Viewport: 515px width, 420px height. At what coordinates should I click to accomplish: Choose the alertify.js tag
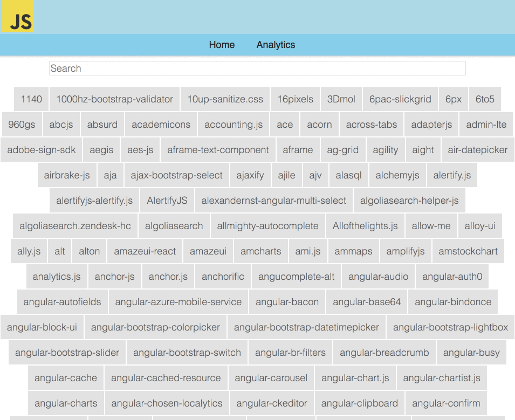pos(452,175)
